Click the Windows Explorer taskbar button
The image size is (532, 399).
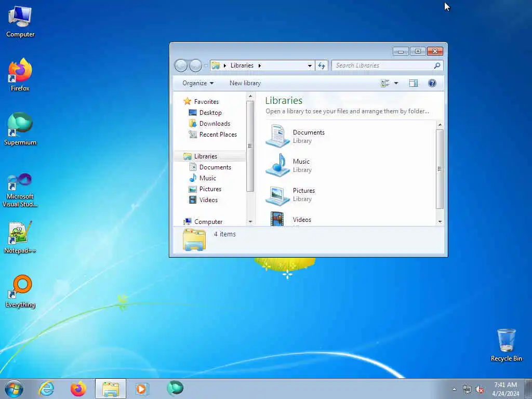coord(111,389)
